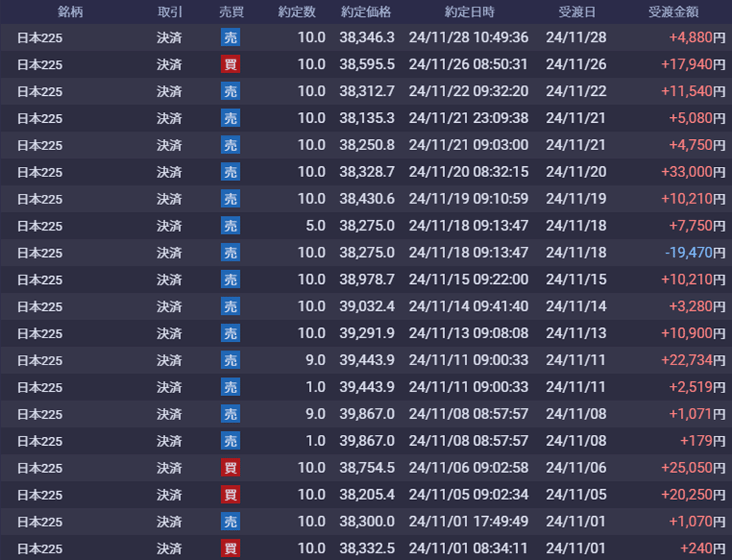Select the +11,540円 settlement amount
This screenshot has width=732, height=560.
(x=693, y=92)
